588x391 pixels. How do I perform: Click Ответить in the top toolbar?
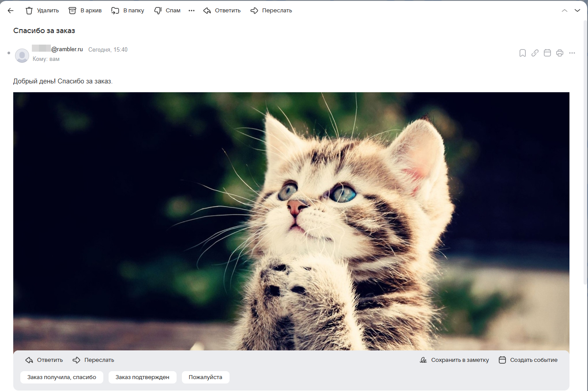[222, 11]
